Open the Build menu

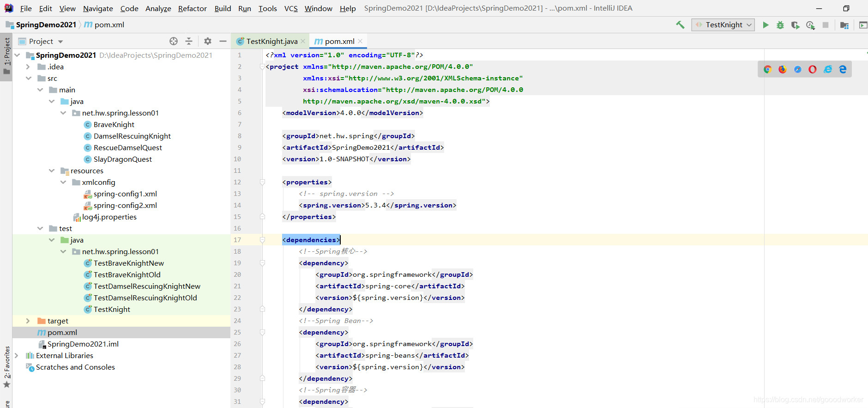[223, 8]
